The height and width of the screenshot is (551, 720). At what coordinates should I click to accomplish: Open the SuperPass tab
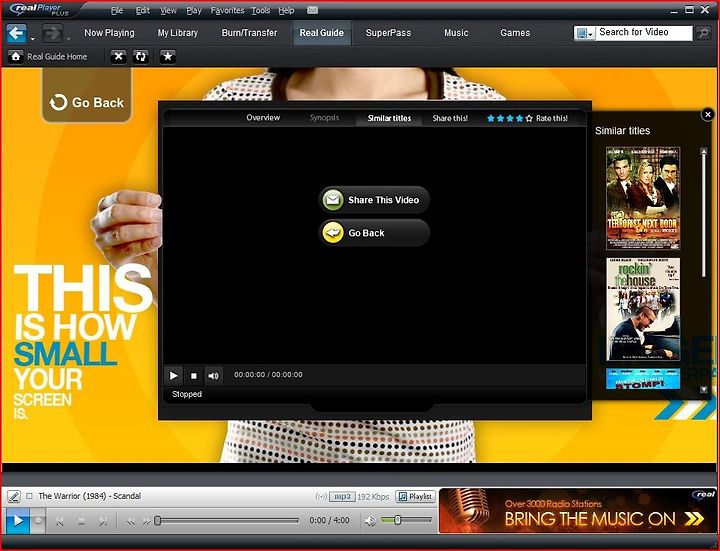pyautogui.click(x=388, y=33)
